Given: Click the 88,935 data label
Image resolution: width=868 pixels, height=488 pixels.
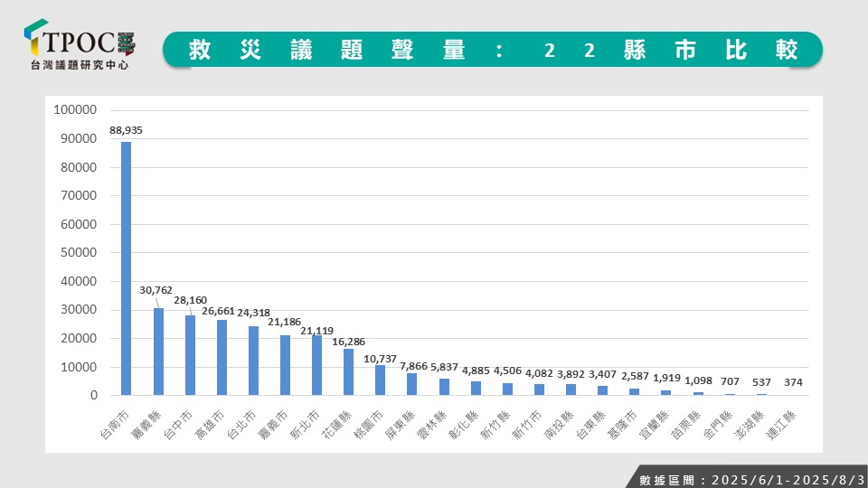Looking at the screenshot, I should click(x=126, y=130).
